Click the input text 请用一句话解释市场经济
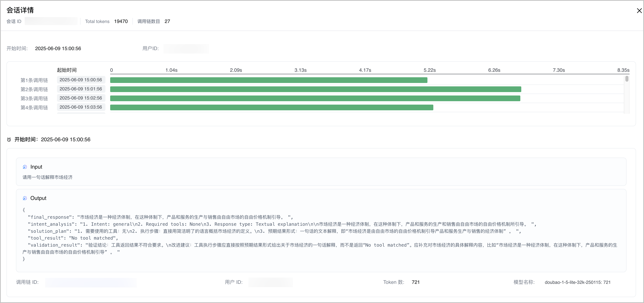This screenshot has width=644, height=303. (x=47, y=177)
